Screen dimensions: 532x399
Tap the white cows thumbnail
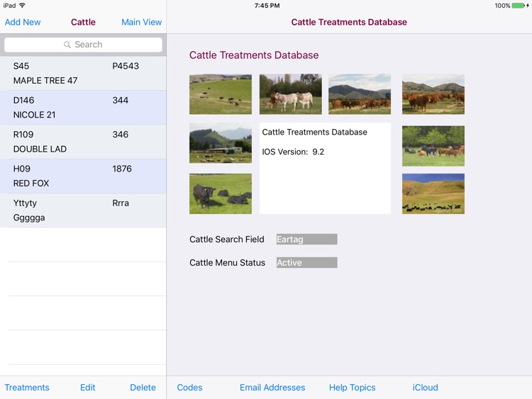point(291,94)
